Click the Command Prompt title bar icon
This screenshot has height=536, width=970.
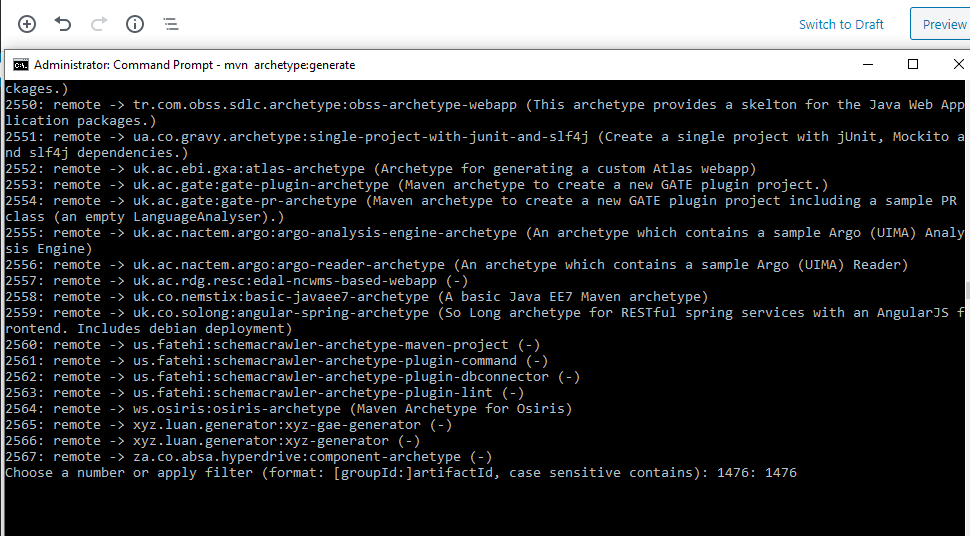click(x=20, y=65)
